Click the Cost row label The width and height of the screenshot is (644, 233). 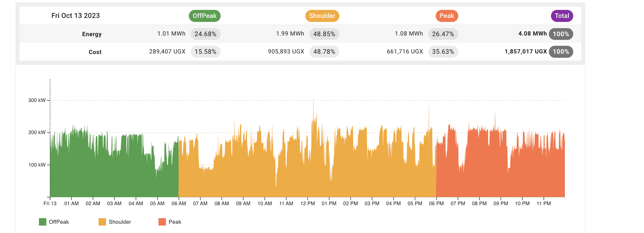[x=95, y=52]
